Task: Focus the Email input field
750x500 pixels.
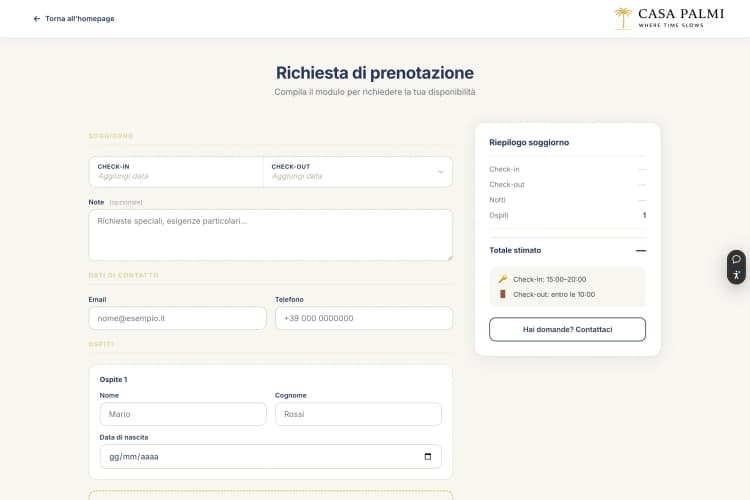Action: pyautogui.click(x=177, y=318)
